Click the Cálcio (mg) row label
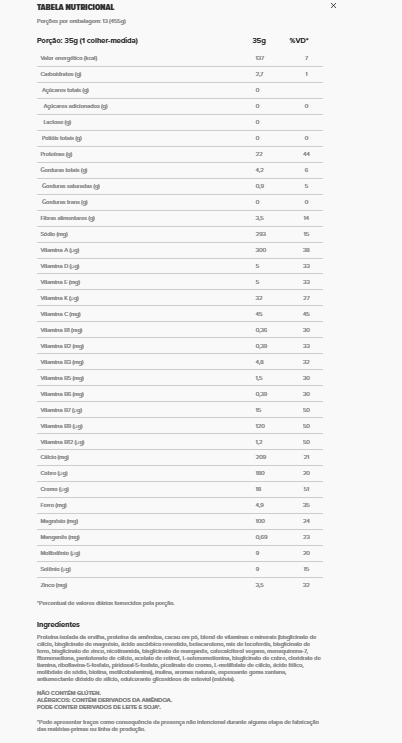 pos(55,457)
